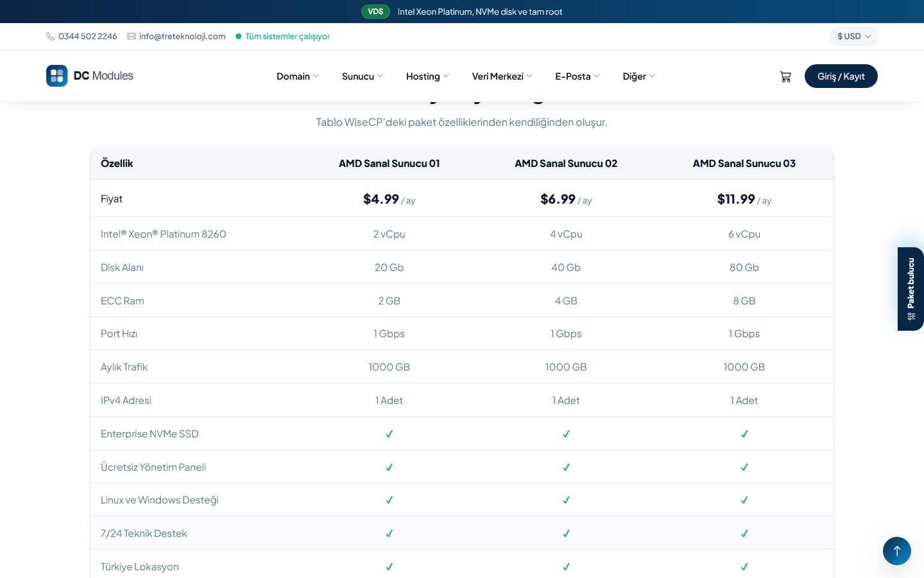Expand the Domain menu
Screen dimensions: 924x578
click(x=297, y=76)
